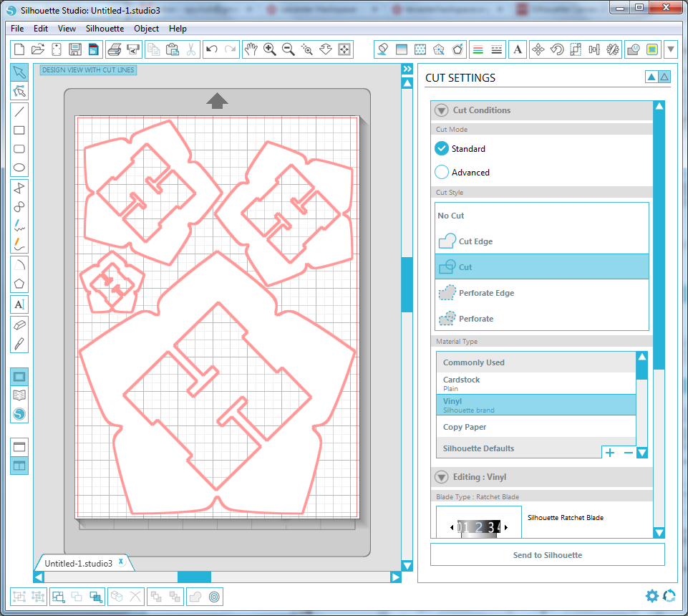This screenshot has width=688, height=616.
Task: Toggle the split-screen library view icon
Action: pyautogui.click(x=19, y=466)
